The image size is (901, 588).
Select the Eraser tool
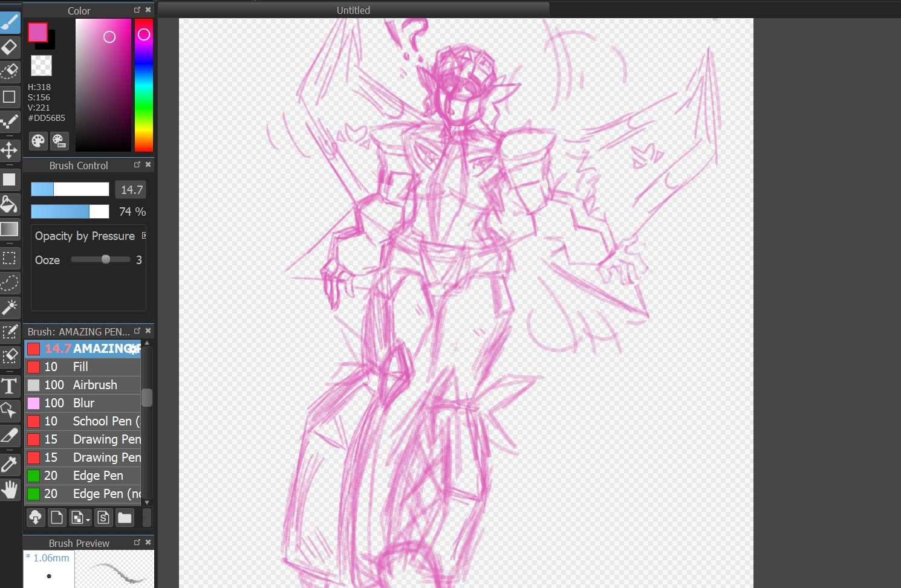(x=10, y=47)
